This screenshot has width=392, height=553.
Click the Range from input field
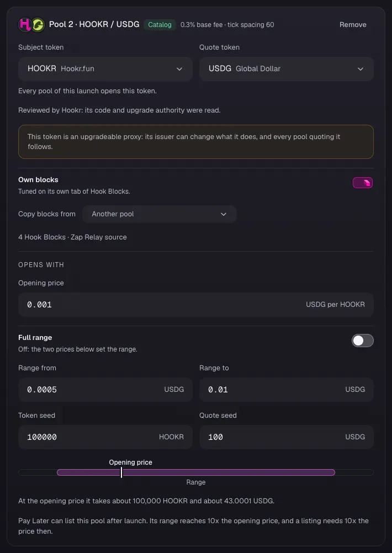pyautogui.click(x=105, y=390)
